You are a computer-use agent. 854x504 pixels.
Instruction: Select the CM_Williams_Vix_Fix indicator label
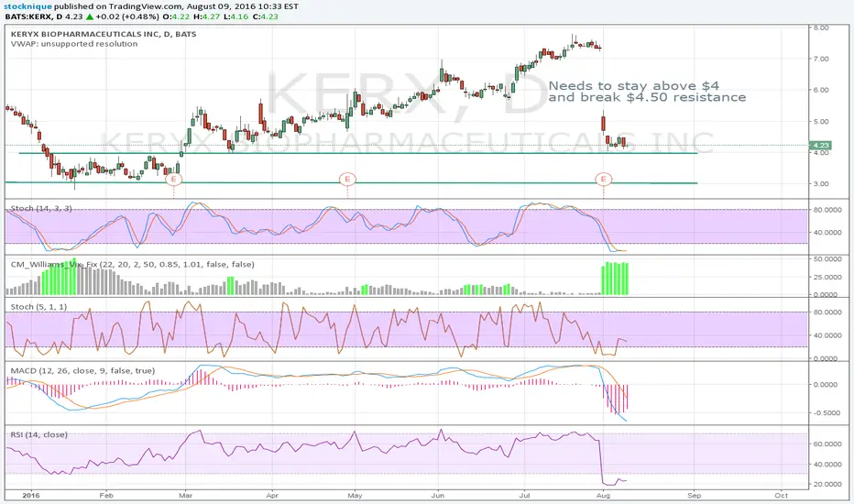point(132,264)
